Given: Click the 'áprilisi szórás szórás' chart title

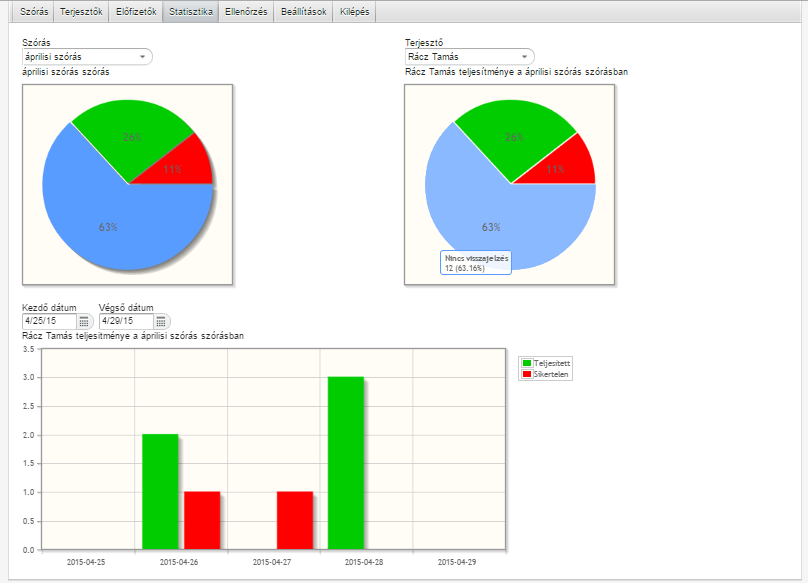Looking at the screenshot, I should (66, 72).
